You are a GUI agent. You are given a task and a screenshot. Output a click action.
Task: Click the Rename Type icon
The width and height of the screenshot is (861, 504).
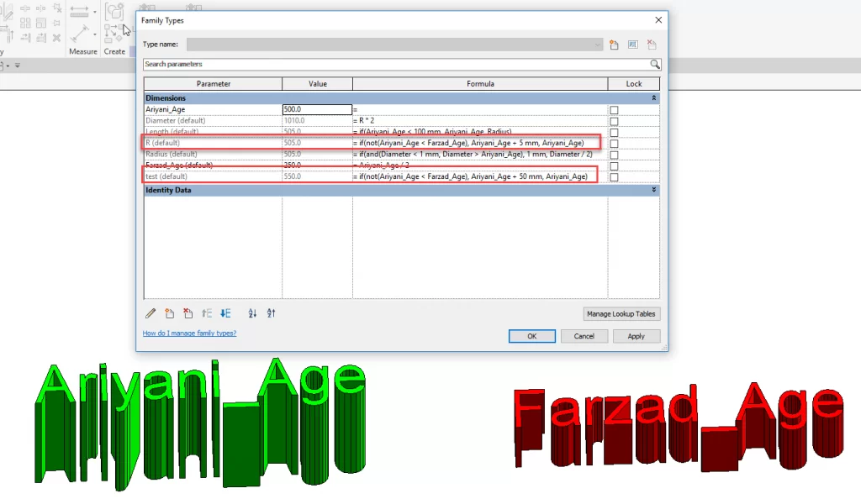coord(633,45)
